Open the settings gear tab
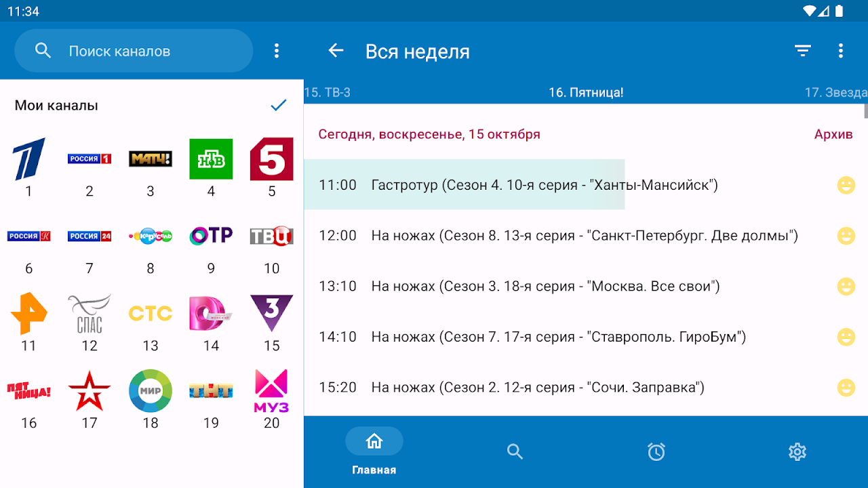The image size is (868, 488). pyautogui.click(x=797, y=451)
